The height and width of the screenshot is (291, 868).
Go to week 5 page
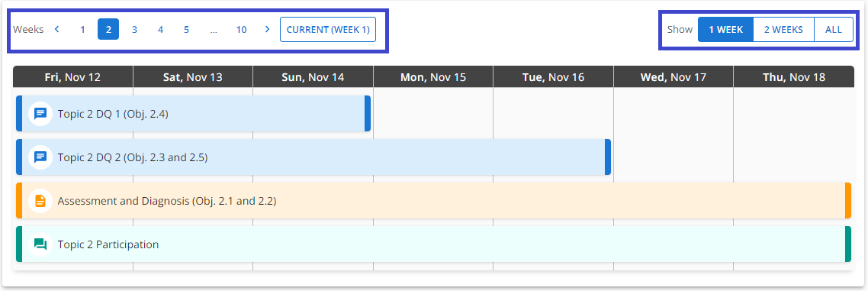tap(187, 29)
